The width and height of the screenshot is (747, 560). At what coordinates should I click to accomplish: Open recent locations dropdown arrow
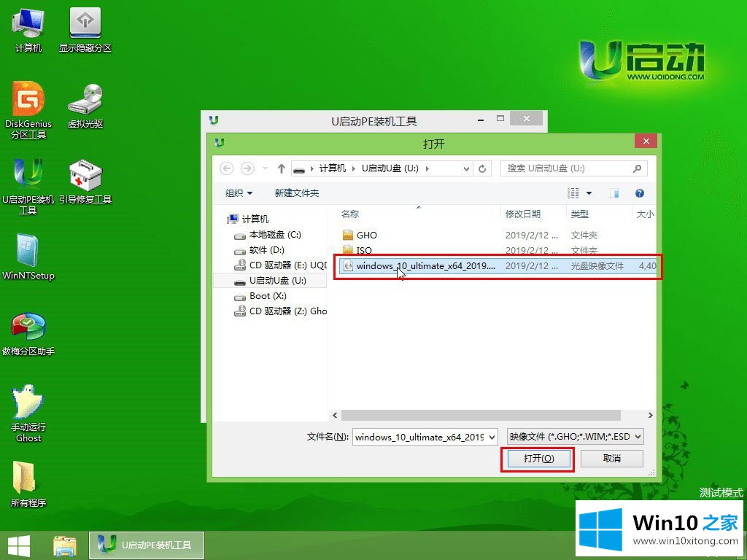click(x=266, y=168)
